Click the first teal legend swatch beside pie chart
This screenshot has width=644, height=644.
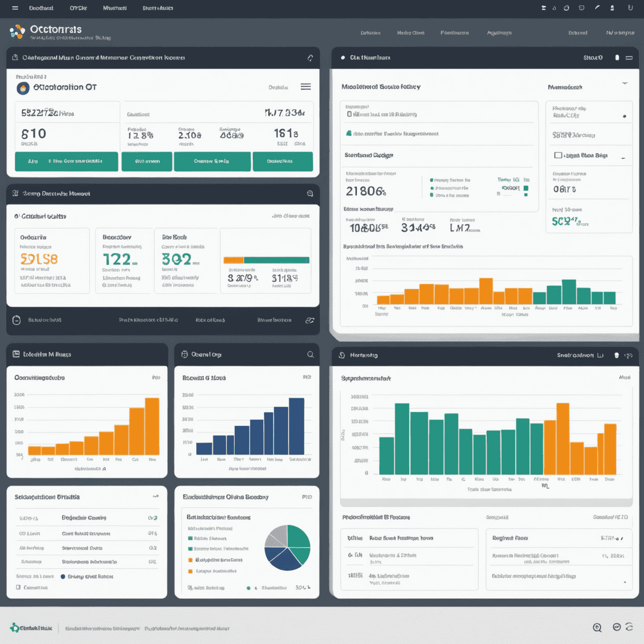click(x=190, y=538)
